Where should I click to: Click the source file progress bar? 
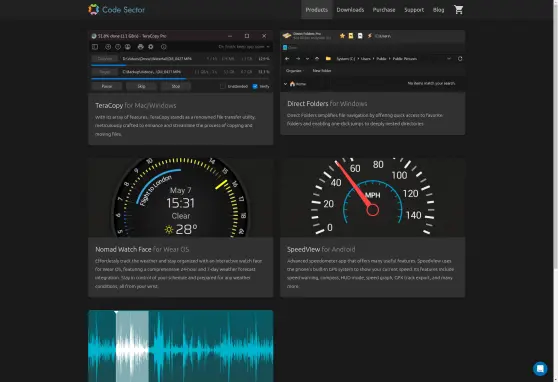pyautogui.click(x=180, y=65)
